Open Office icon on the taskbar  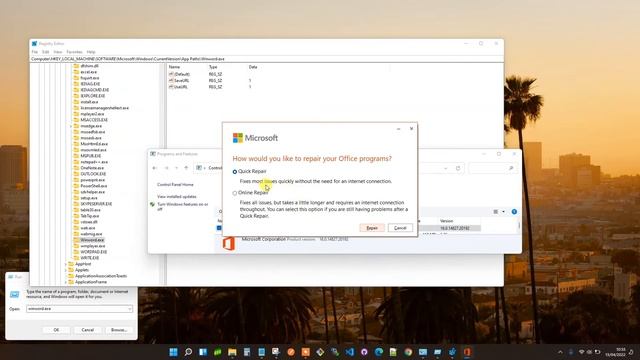pyautogui.click(x=467, y=352)
